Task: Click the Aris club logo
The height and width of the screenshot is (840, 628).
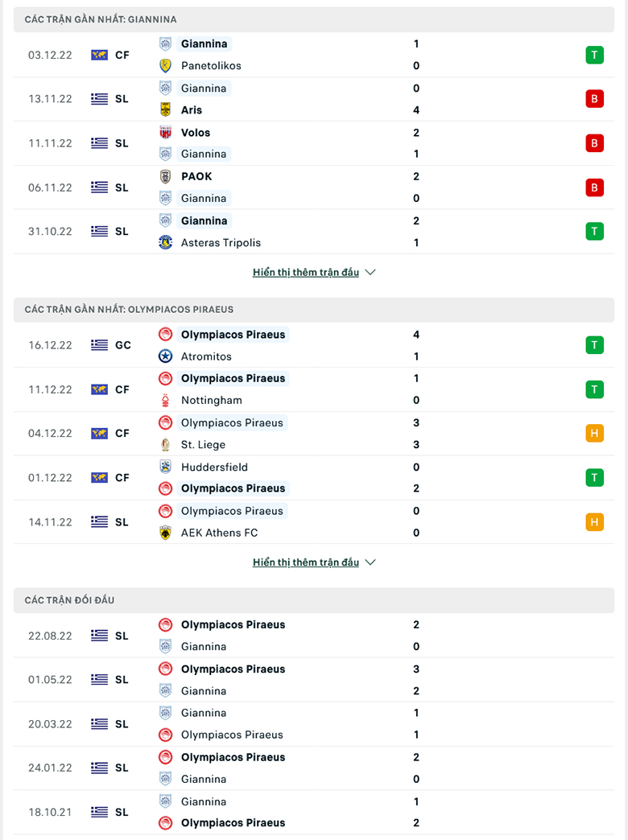Action: tap(165, 109)
